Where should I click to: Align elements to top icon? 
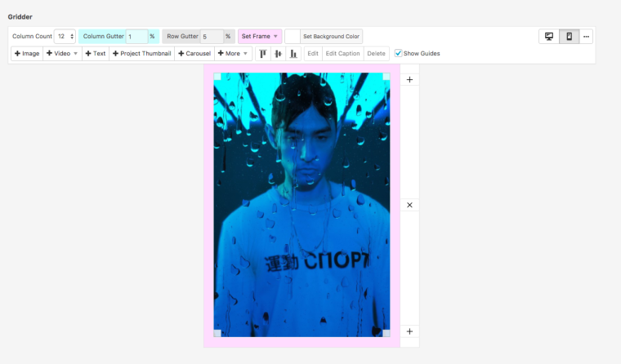(263, 54)
